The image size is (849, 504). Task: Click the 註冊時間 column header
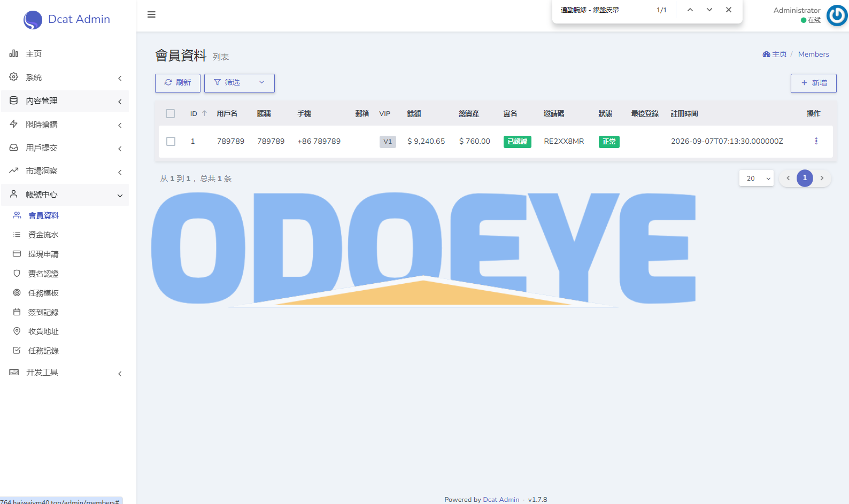click(684, 114)
